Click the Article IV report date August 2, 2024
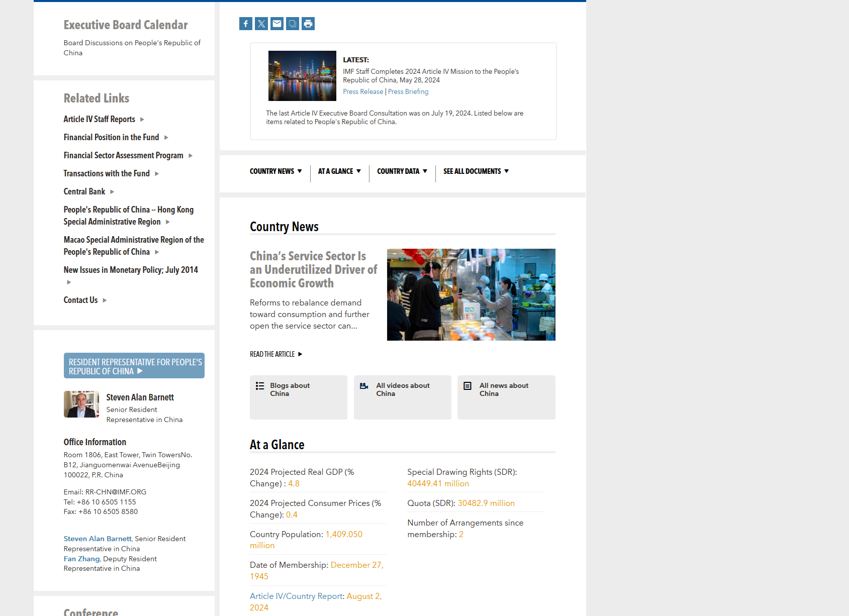Image resolution: width=849 pixels, height=616 pixels. coord(316,602)
